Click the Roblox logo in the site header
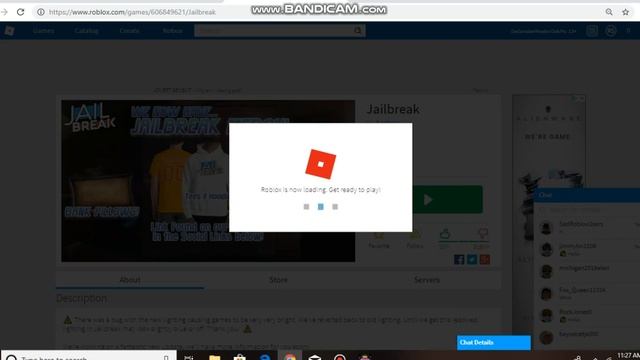Image resolution: width=640 pixels, height=360 pixels. pyautogui.click(x=9, y=31)
